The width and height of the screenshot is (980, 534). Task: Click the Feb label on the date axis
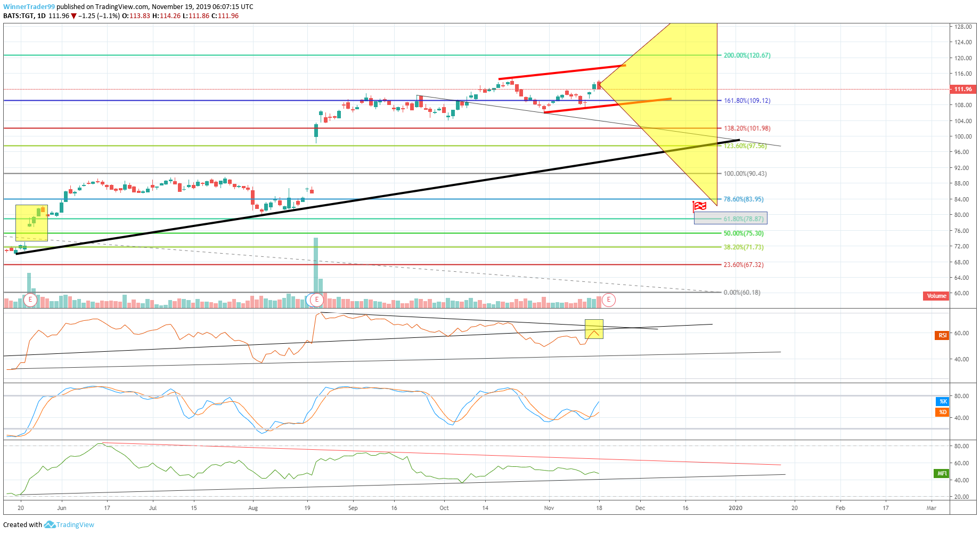pos(840,508)
